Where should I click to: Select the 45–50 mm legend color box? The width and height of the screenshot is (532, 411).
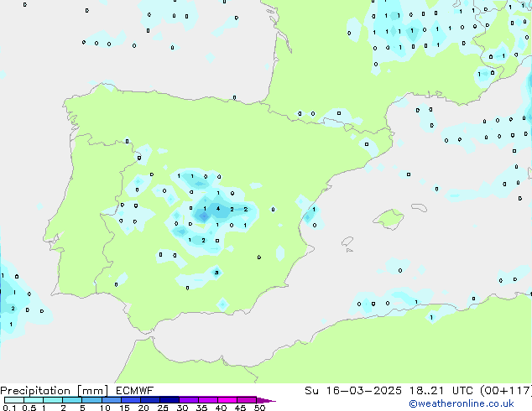pyautogui.click(x=247, y=400)
